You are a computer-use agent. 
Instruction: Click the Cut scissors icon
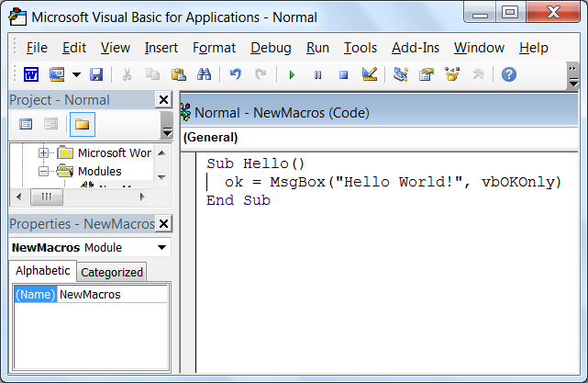click(128, 74)
